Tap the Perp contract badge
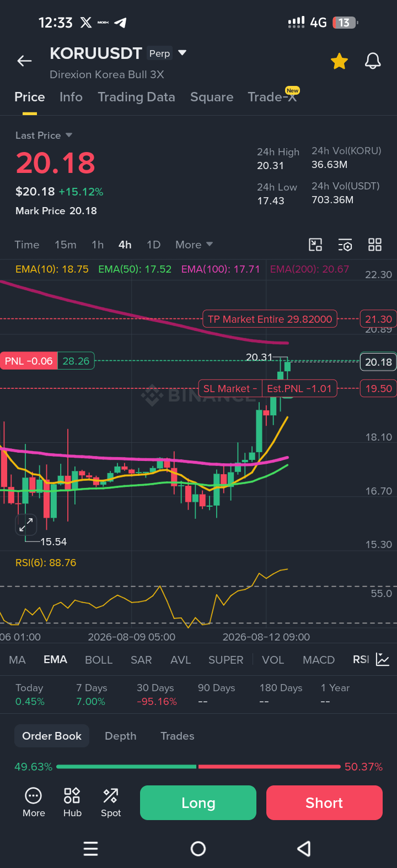The image size is (397, 868). click(160, 53)
